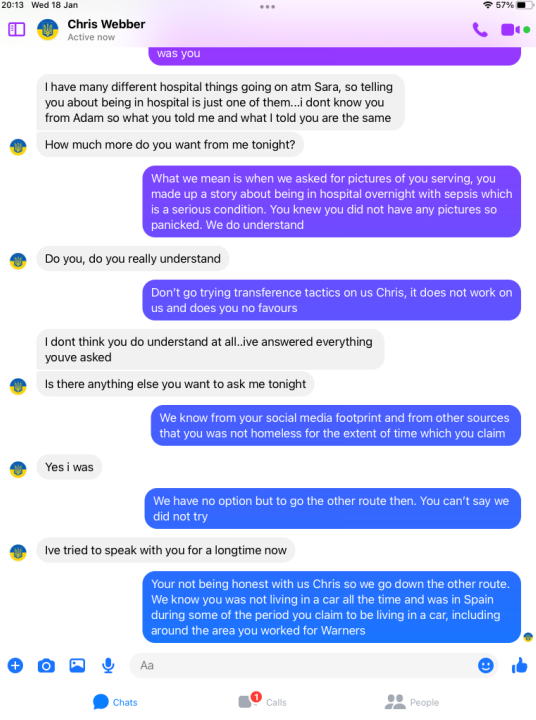Open the Calls tab with notification
Viewport: 536px width, 720px height.
point(263,701)
